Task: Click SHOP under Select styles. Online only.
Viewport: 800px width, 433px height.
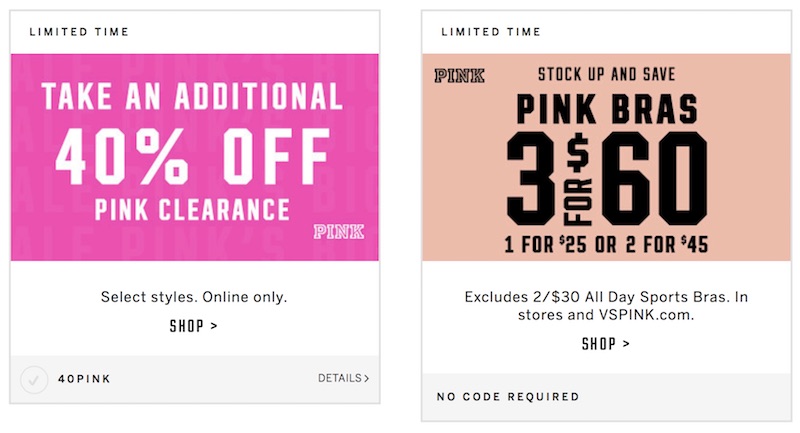Action: click(x=194, y=326)
